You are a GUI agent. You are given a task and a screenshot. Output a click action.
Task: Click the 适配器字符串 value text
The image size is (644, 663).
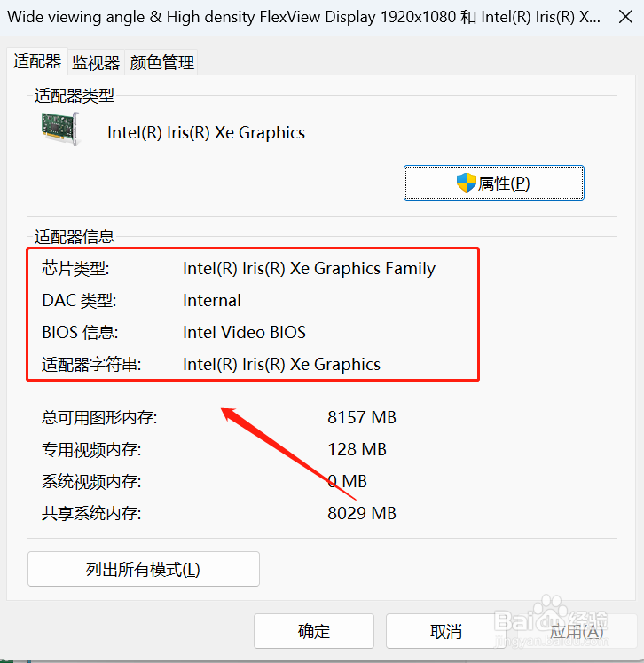click(281, 365)
